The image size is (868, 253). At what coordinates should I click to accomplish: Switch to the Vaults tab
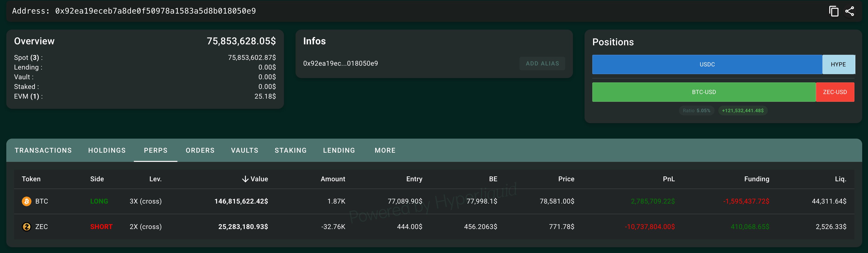click(x=245, y=150)
